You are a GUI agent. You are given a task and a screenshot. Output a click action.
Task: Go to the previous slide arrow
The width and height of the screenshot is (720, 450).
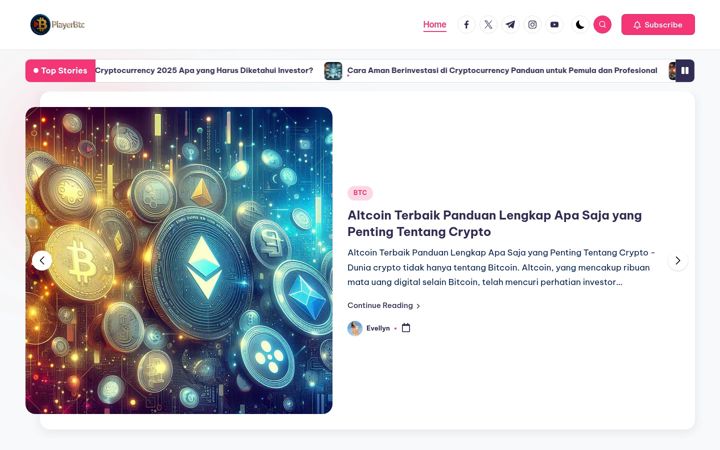[x=42, y=260]
